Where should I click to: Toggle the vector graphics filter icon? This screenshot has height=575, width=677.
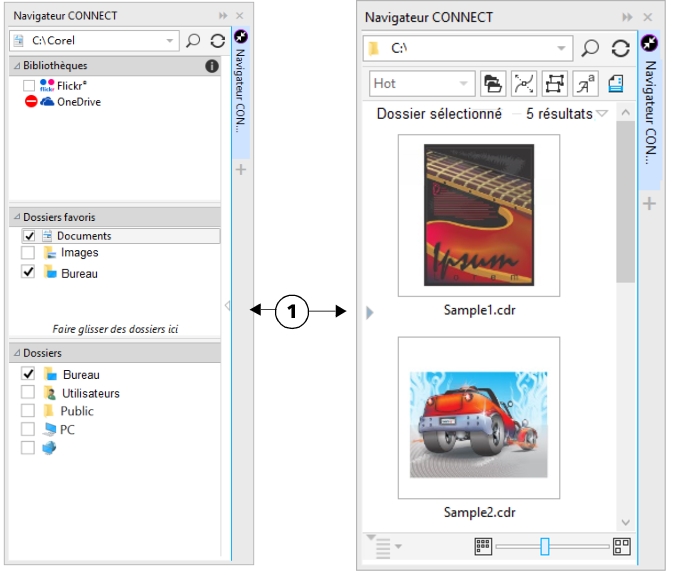[523, 84]
